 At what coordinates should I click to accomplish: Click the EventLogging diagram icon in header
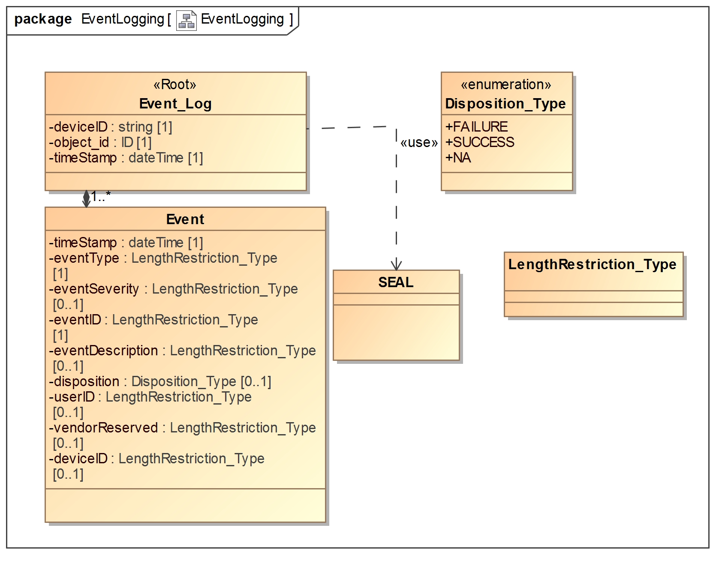pyautogui.click(x=186, y=20)
